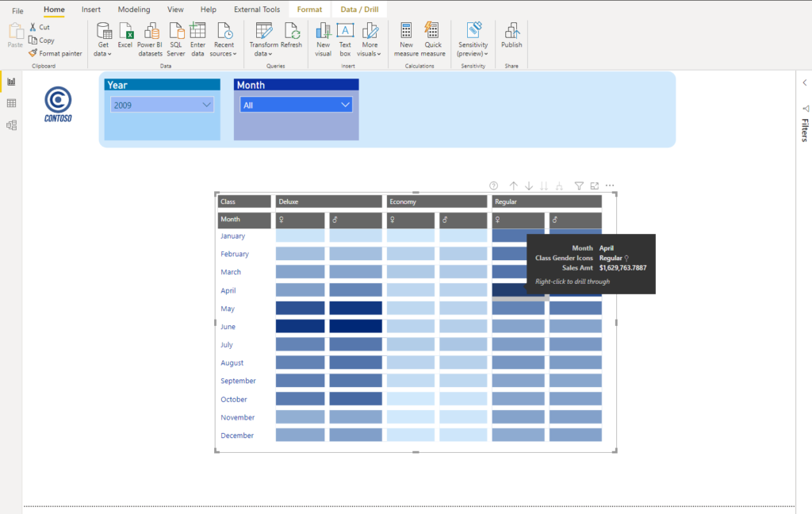Screen dimensions: 812x514
Task: Open Transform data
Action: click(263, 40)
